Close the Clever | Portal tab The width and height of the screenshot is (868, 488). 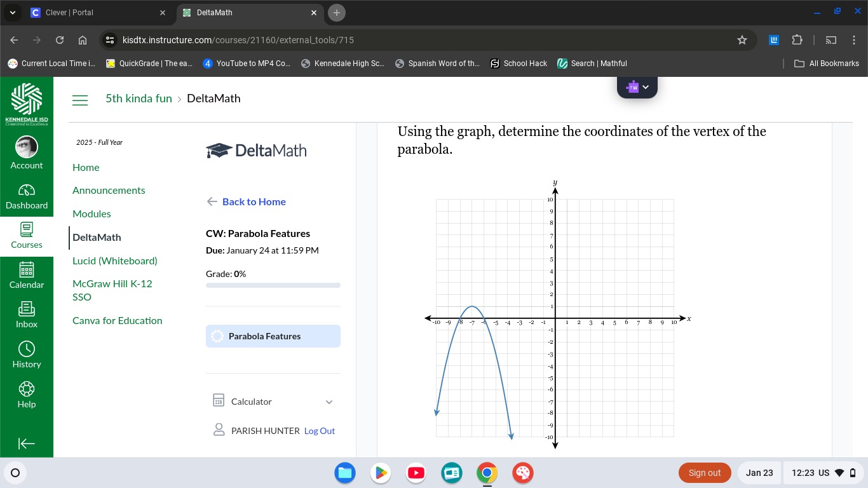(x=163, y=13)
